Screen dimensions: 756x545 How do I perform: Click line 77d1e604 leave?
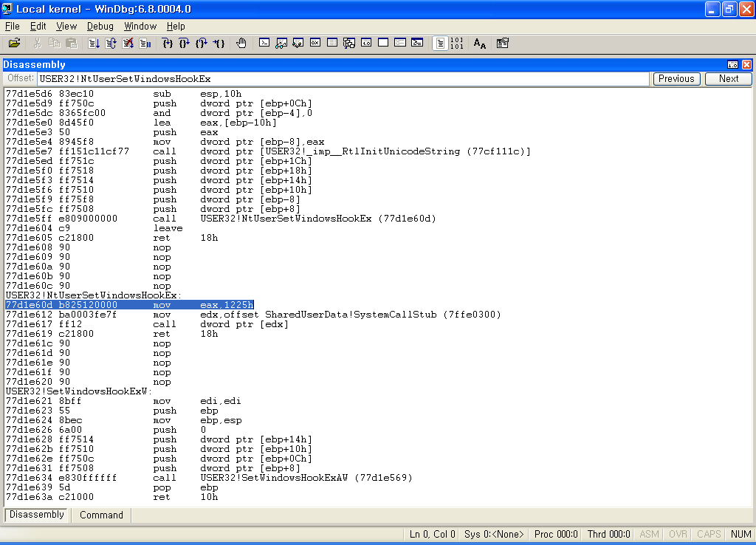click(x=94, y=228)
